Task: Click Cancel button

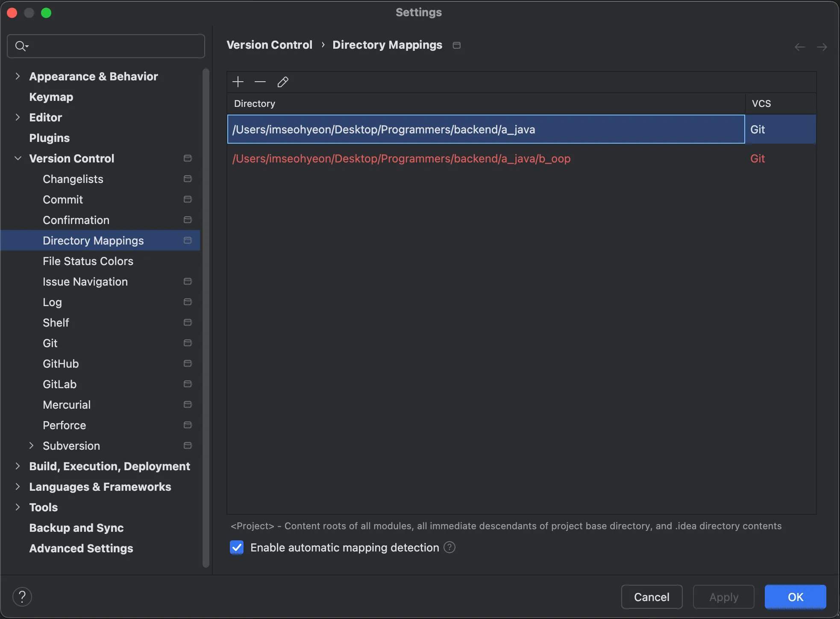Action: [652, 597]
